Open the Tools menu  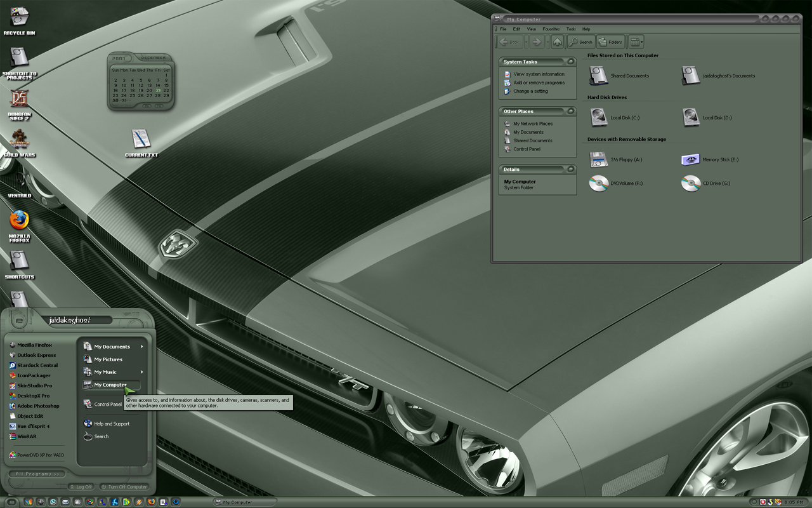[x=571, y=29]
